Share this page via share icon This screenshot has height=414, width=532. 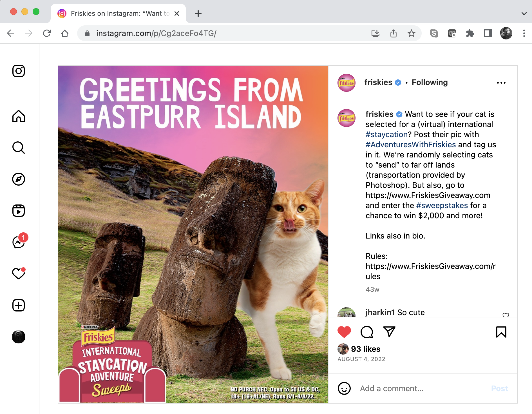pyautogui.click(x=394, y=33)
